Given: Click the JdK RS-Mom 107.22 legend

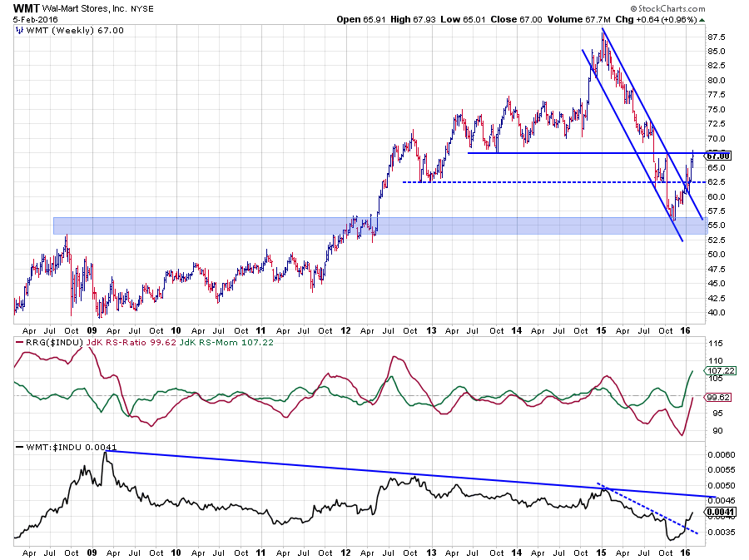Looking at the screenshot, I should (226, 342).
